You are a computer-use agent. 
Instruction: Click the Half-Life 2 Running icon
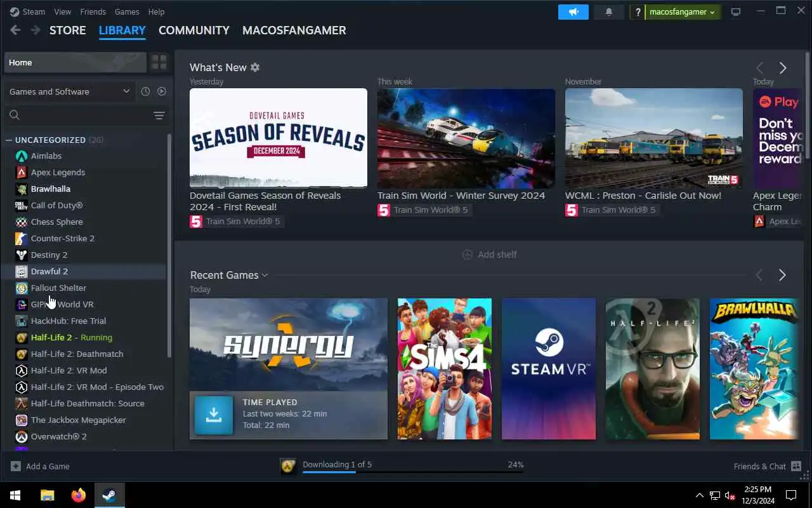click(x=21, y=337)
